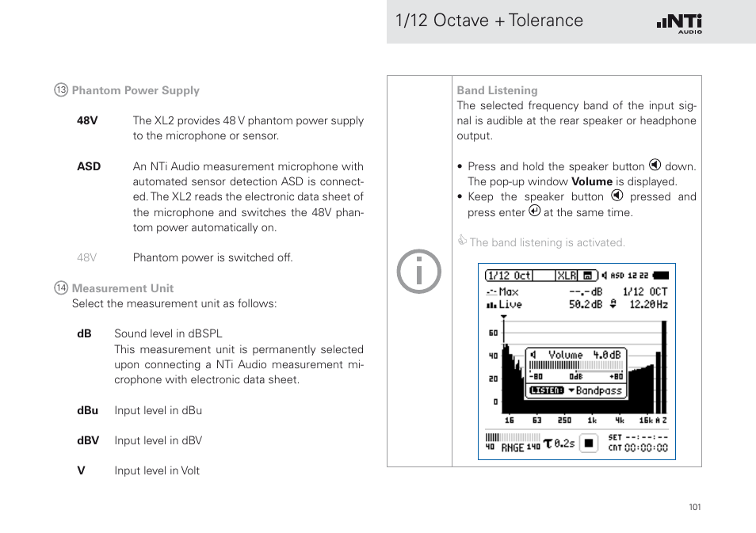
Task: Click the bold 'dBV' unit term
Action: point(88,440)
